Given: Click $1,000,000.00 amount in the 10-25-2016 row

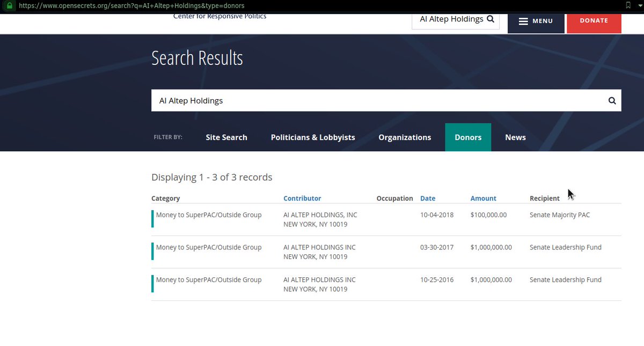Looking at the screenshot, I should pyautogui.click(x=491, y=279).
